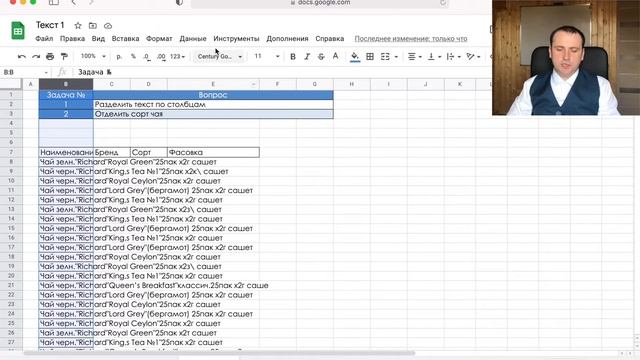Viewport: 640px width, 360px height.
Task: Format as currency (р.)
Action: [119, 56]
